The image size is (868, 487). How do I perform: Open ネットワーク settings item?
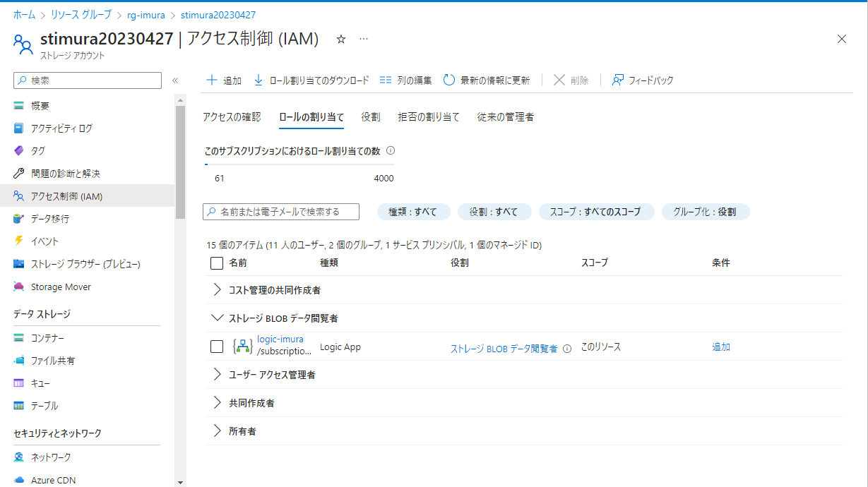51,457
